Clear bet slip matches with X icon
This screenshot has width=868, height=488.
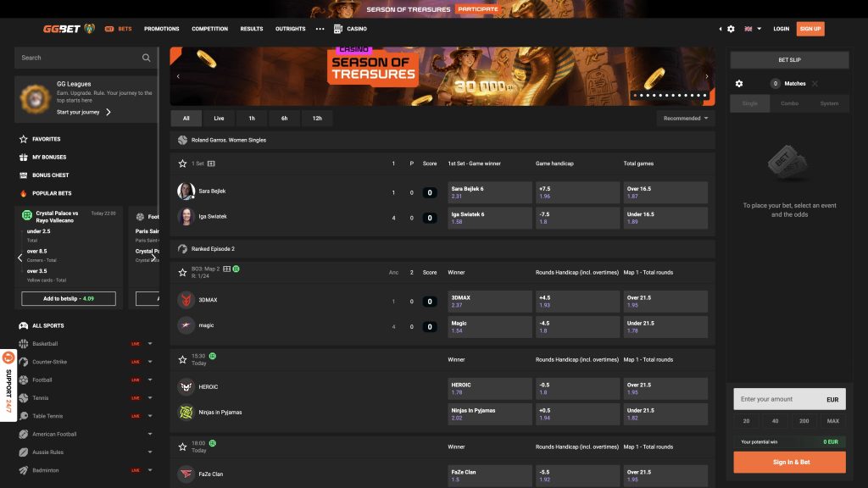[815, 84]
